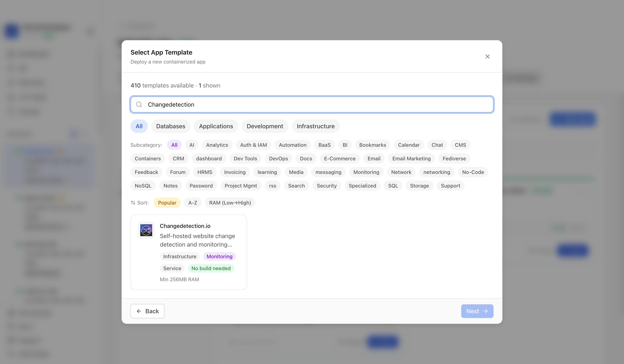Filter by dashboard subcategory
This screenshot has width=624, height=364.
tap(209, 158)
